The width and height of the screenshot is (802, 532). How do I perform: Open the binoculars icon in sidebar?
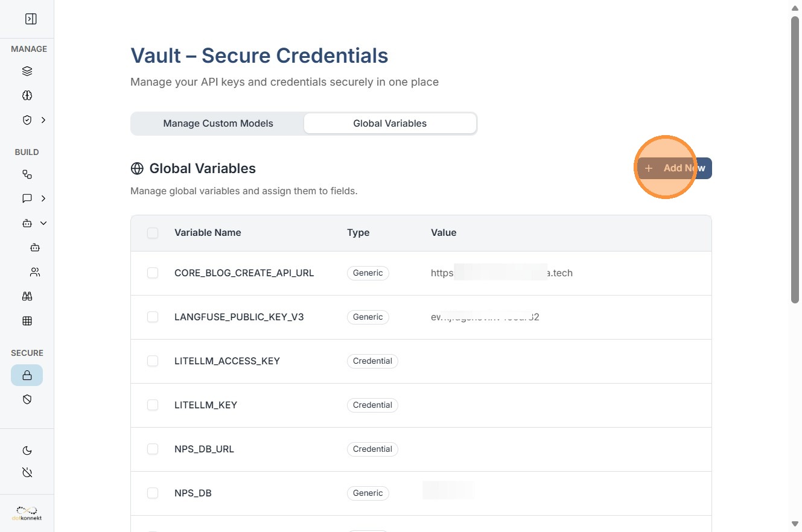click(27, 296)
